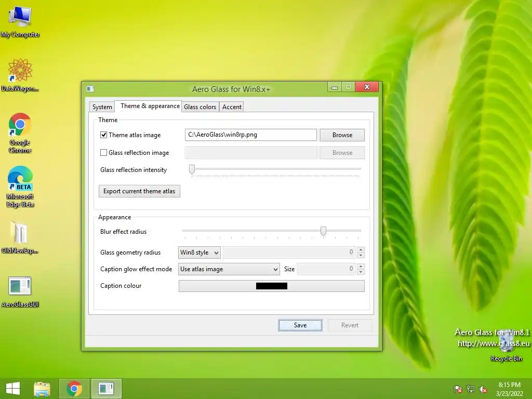Open Action Center flag tray icon
This screenshot has height=399, width=532.
click(x=458, y=389)
